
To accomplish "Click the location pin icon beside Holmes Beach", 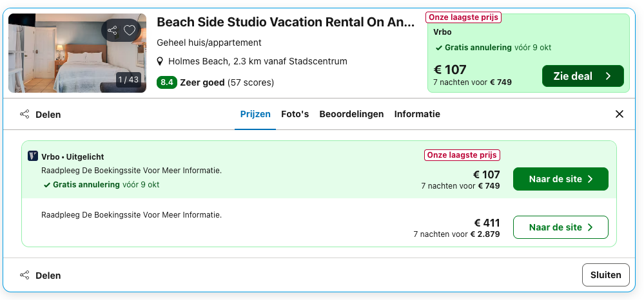I will (161, 62).
